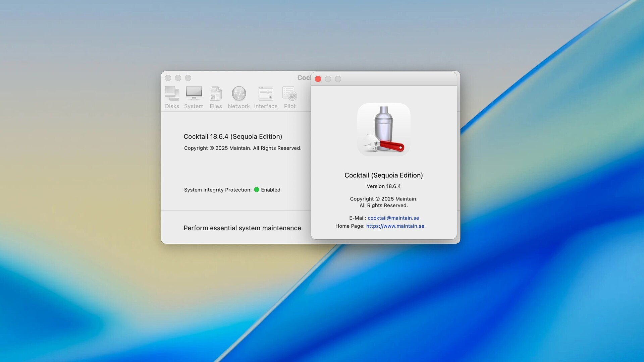Click 'Copyright © 2025 Maintain. All Rights Reserved.' in main window
The width and height of the screenshot is (644, 362).
click(243, 148)
